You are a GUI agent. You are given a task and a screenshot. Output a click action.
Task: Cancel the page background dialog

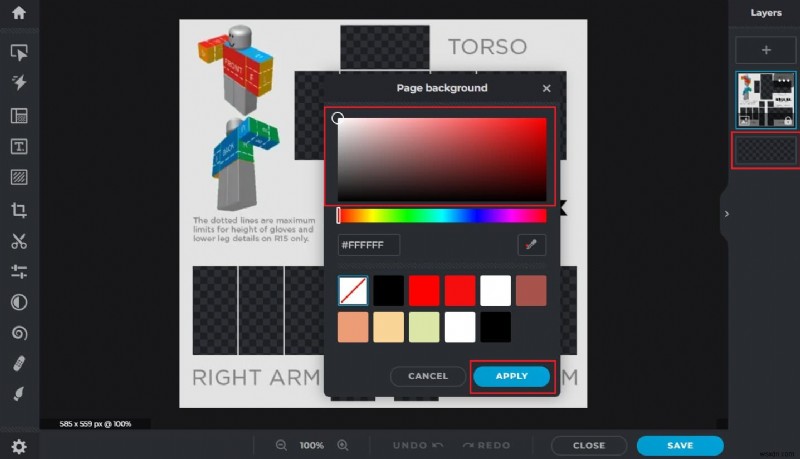point(428,376)
